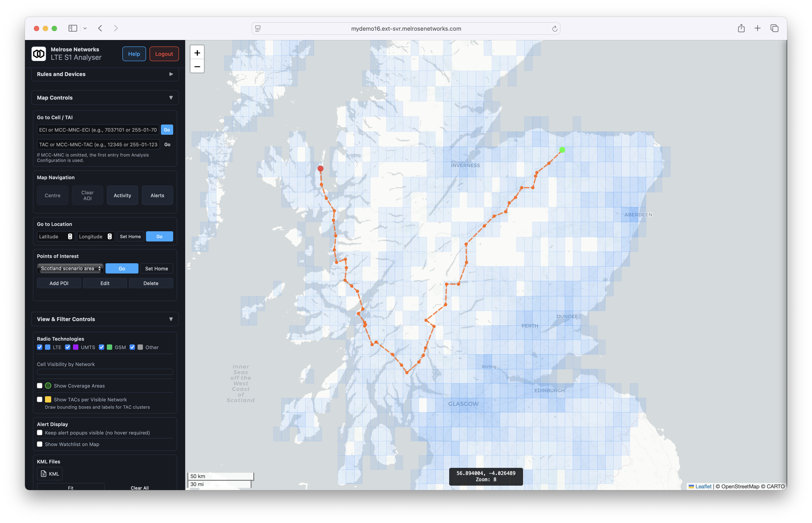Reload the page in address bar

click(554, 29)
